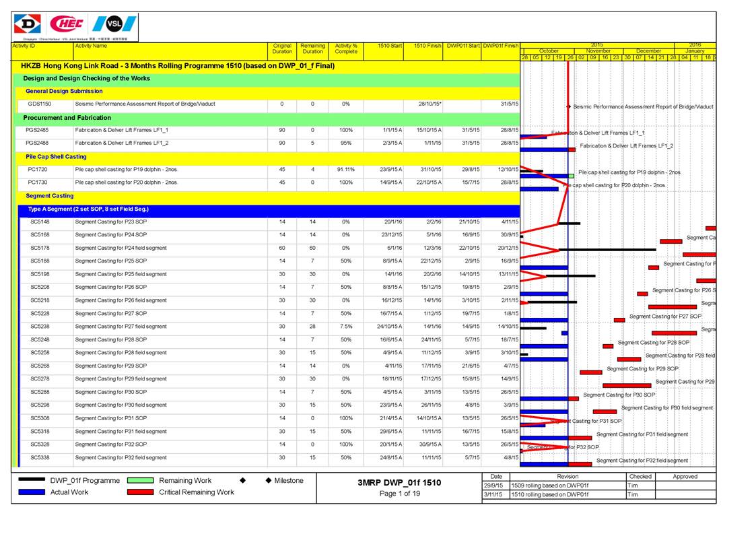Click activity ID PGS2488
This screenshot has width=756, height=534.
[x=37, y=143]
